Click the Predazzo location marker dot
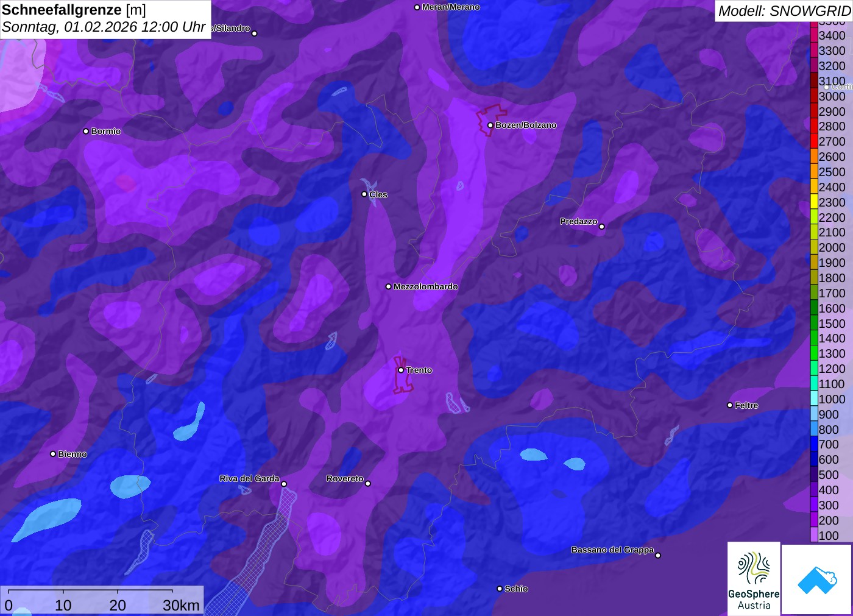This screenshot has height=616, width=853. pyautogui.click(x=602, y=227)
